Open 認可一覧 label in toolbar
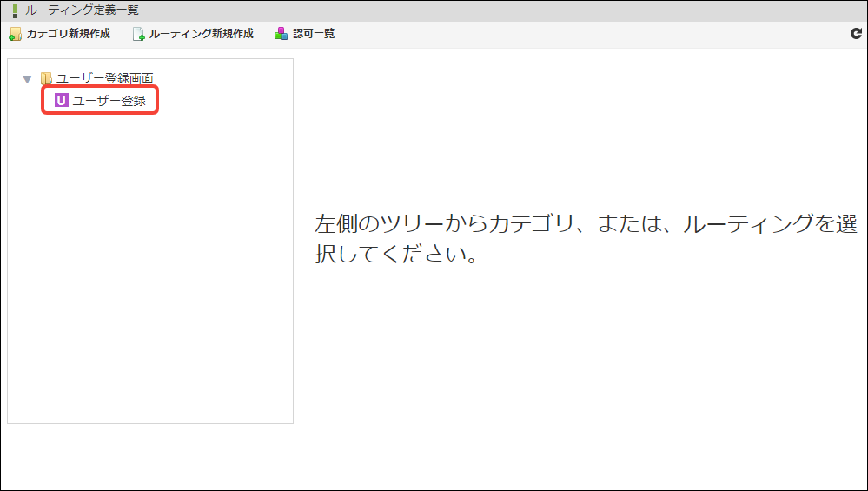The height and width of the screenshot is (491, 868). 314,34
